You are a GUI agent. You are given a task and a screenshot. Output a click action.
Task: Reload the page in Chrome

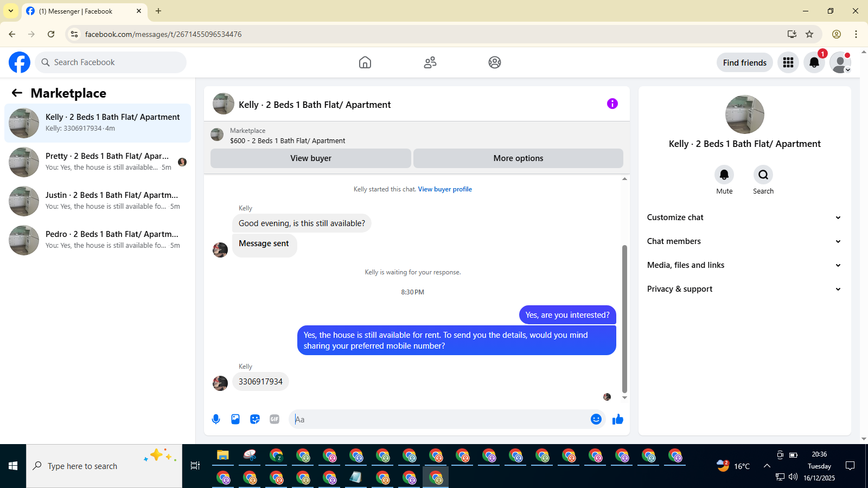click(x=51, y=34)
